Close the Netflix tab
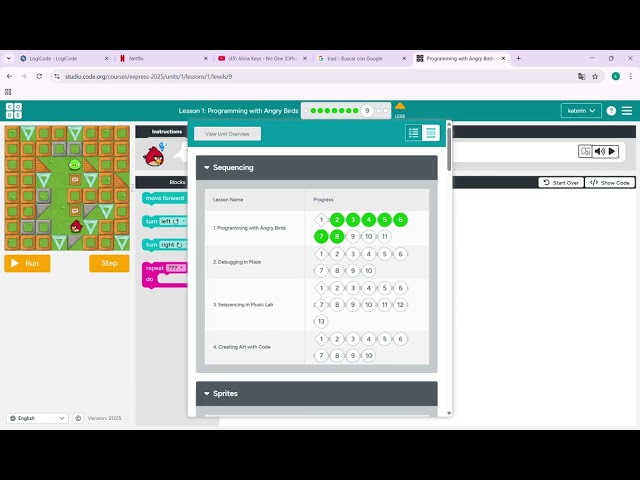The height and width of the screenshot is (480, 640). click(x=206, y=58)
